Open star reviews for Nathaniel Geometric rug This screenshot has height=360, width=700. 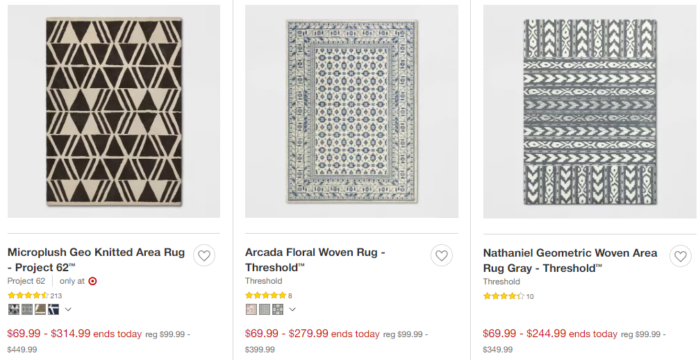pyautogui.click(x=503, y=296)
